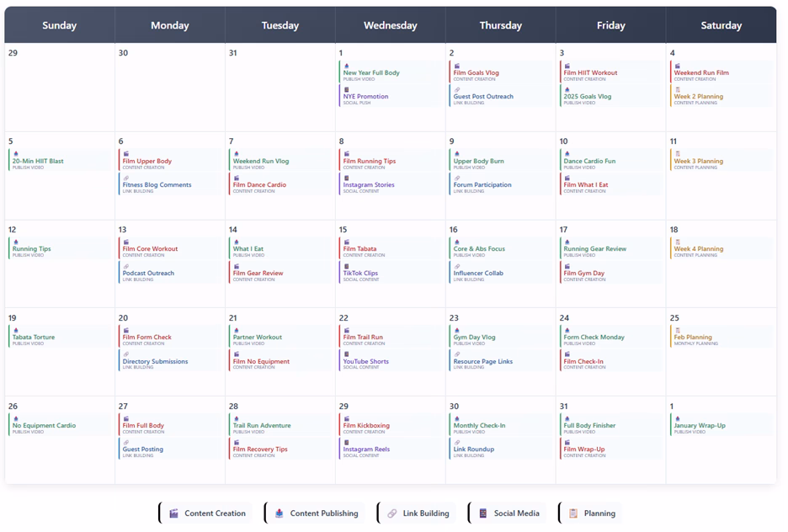Screen dimensions: 788x532
Task: Select the Social Media legend button
Action: pos(507,513)
